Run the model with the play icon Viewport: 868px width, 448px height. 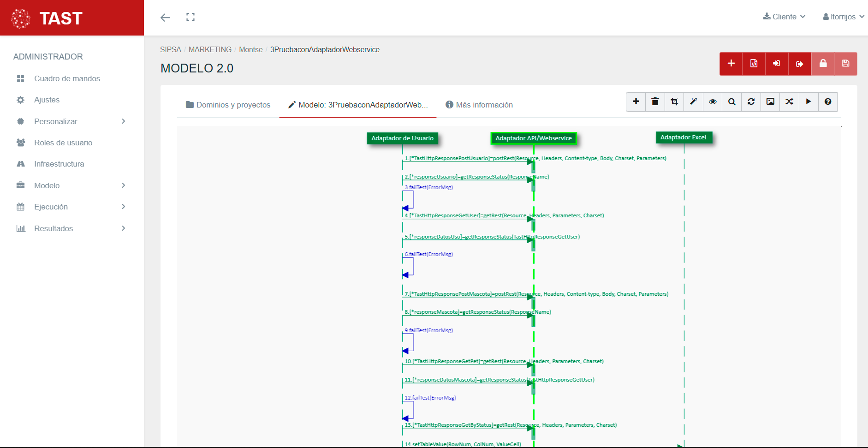coord(809,102)
